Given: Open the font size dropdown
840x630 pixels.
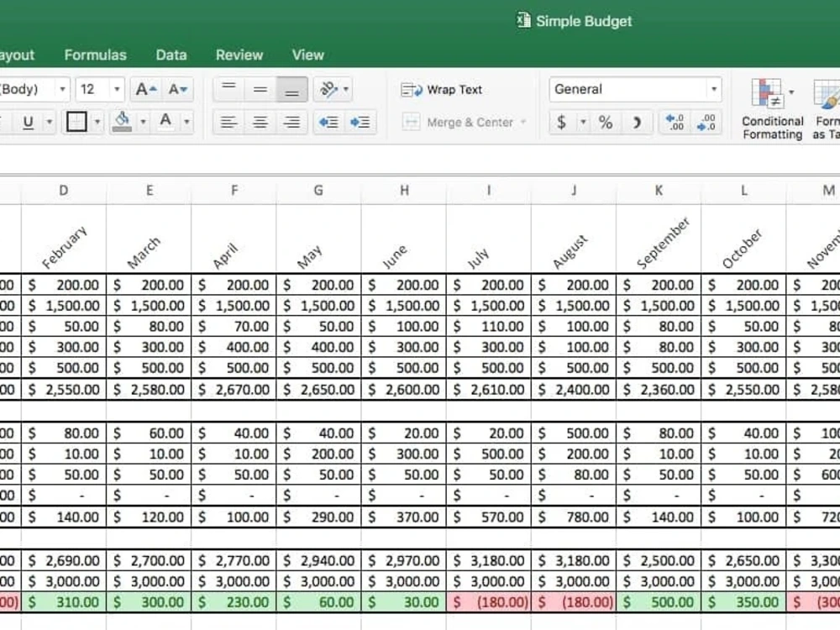Looking at the screenshot, I should tap(113, 88).
